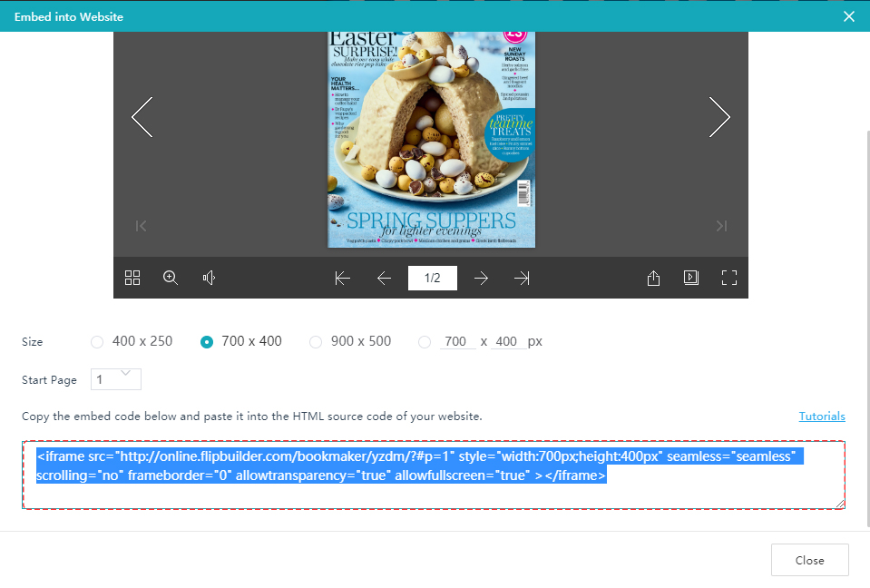This screenshot has height=588, width=870.
Task: Enter fullscreen mode in flipbook preview
Action: (x=729, y=278)
